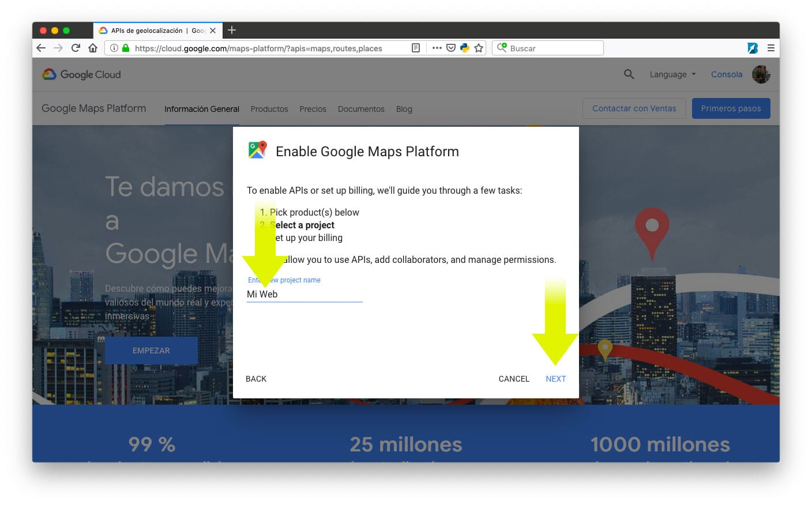Click the EMPEZAR button
This screenshot has height=505, width=812.
(151, 351)
